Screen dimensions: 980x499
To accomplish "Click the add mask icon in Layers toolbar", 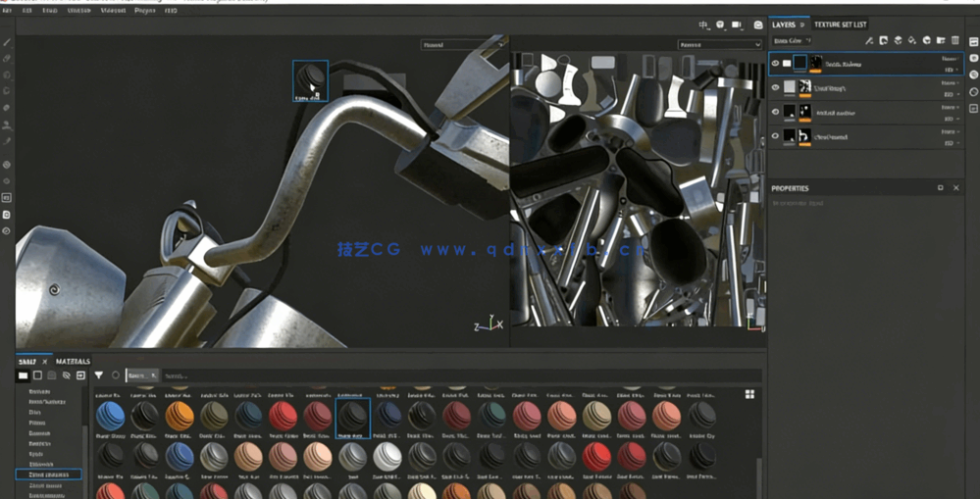I will 883,40.
